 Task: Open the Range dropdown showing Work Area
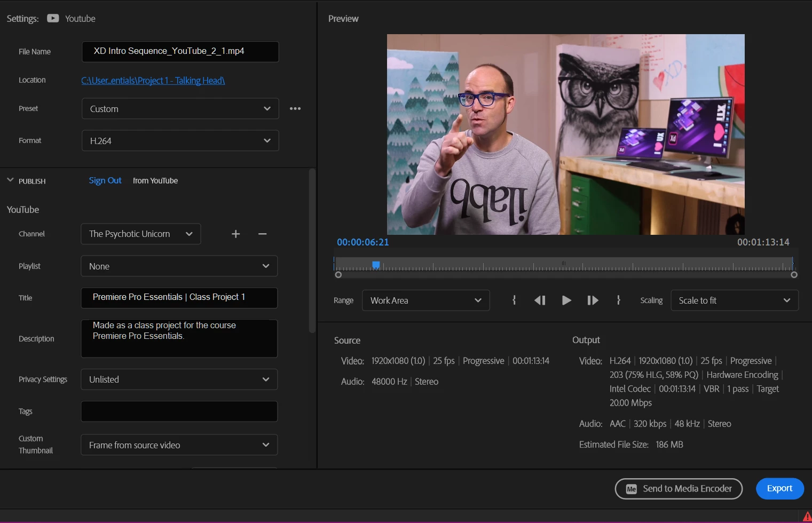pyautogui.click(x=425, y=300)
